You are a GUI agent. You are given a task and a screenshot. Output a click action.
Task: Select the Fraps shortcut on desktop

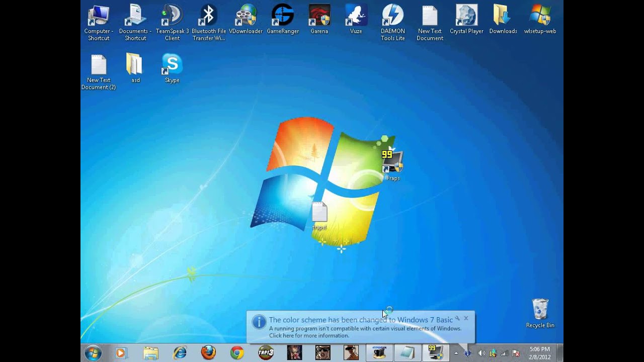(x=392, y=166)
